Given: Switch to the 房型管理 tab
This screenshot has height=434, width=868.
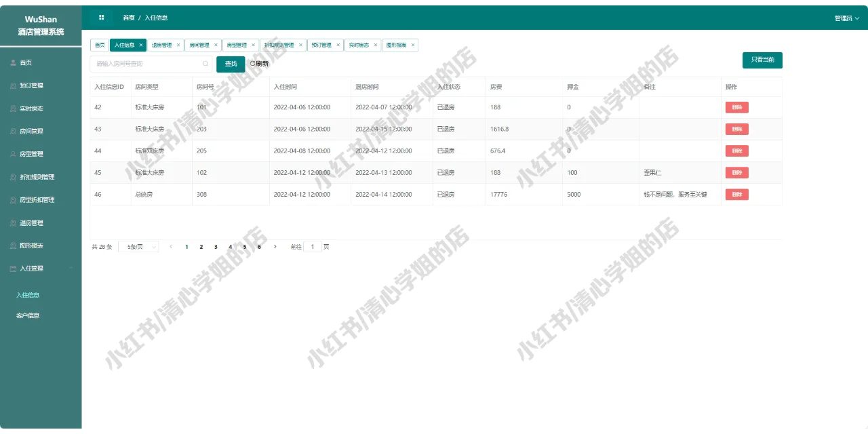Looking at the screenshot, I should (x=237, y=45).
